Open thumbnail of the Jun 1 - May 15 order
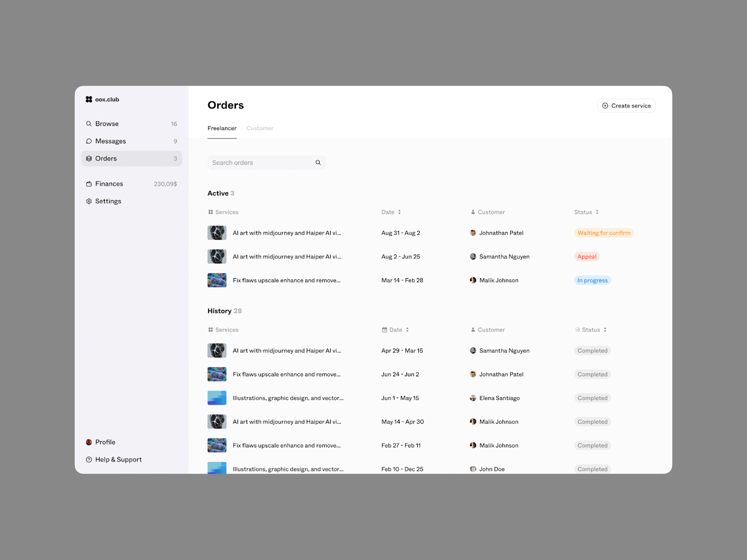This screenshot has width=747, height=560. pos(217,398)
